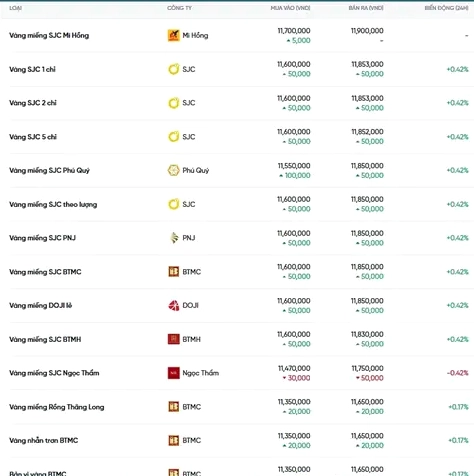Sort by the Bán ra (VND) column header

366,8
